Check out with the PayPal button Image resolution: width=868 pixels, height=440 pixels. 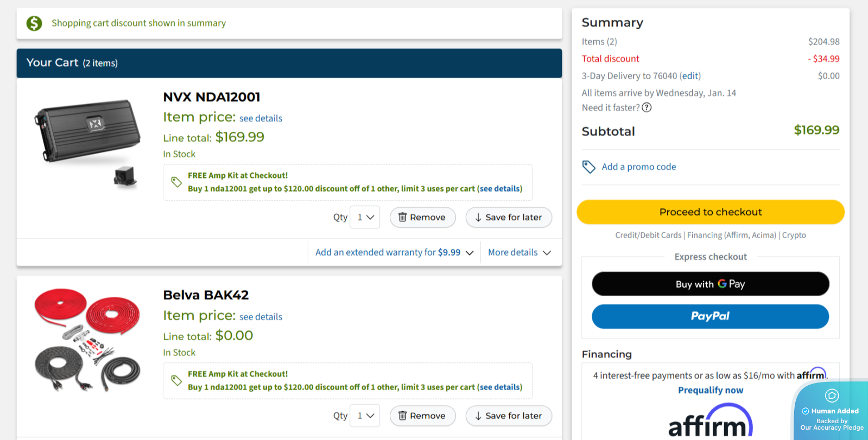(x=710, y=316)
